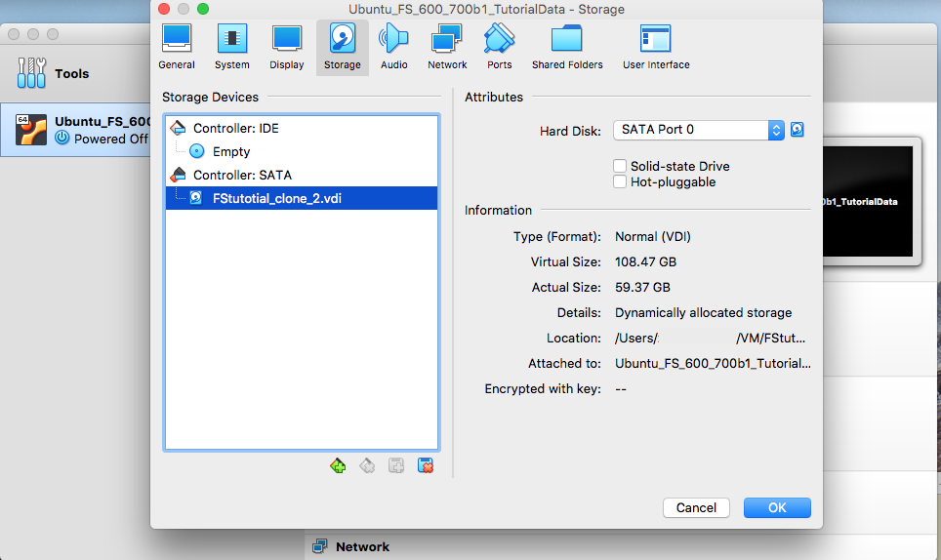The width and height of the screenshot is (941, 560).
Task: Open the System settings section
Action: coord(232,47)
